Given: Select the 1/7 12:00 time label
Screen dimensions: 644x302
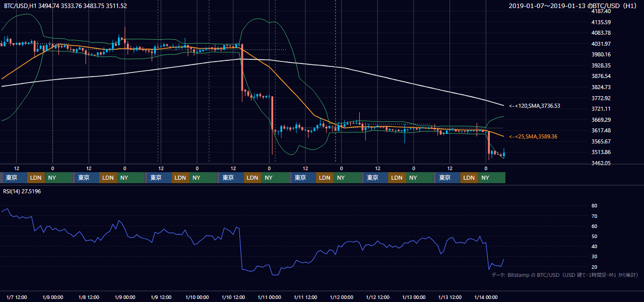Looking at the screenshot, I should pos(17,297).
